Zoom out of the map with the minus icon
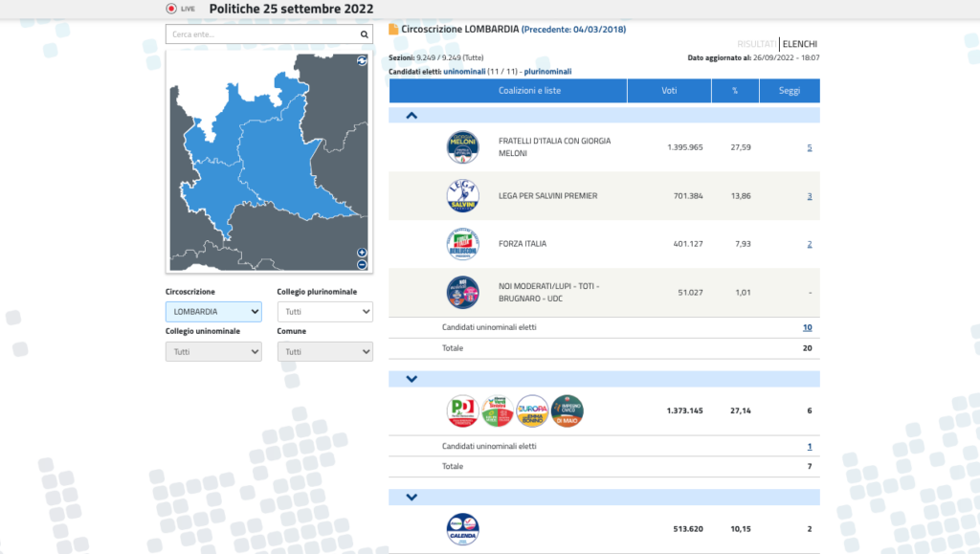The width and height of the screenshot is (980, 554). [x=362, y=265]
